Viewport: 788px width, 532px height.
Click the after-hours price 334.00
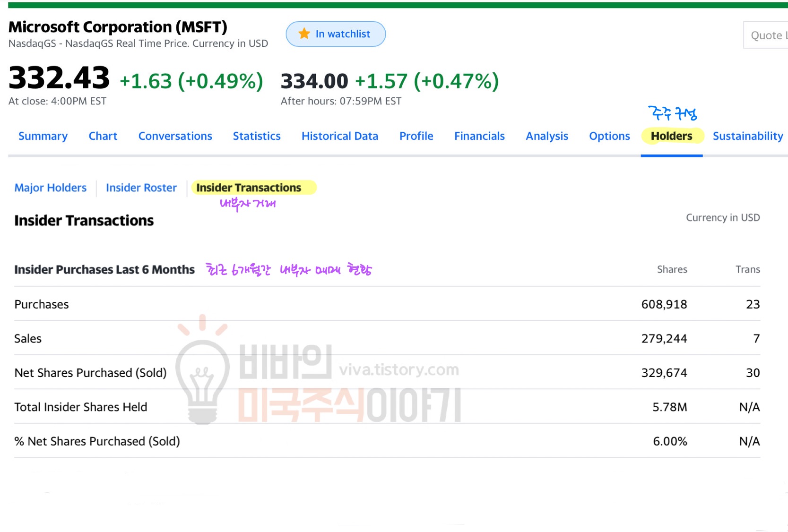pos(314,81)
